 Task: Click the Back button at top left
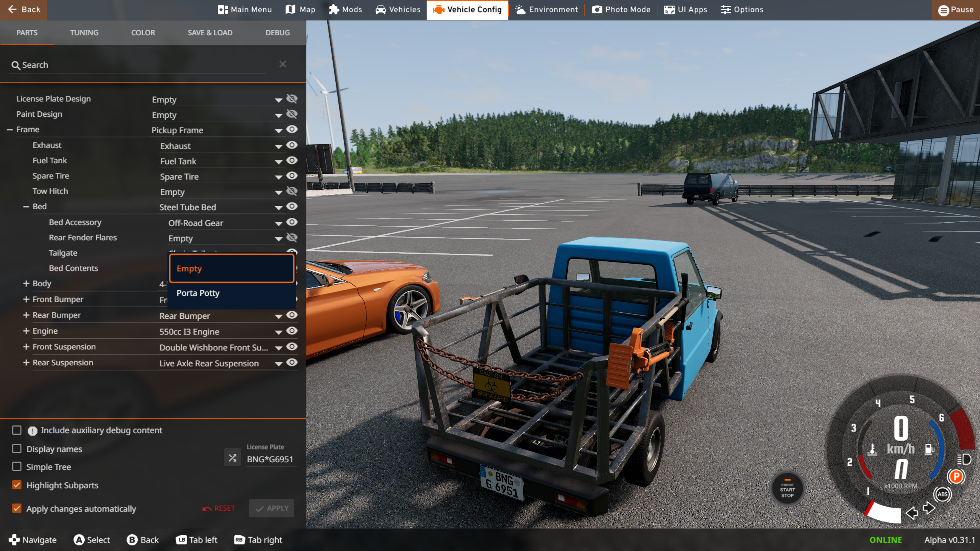24,10
